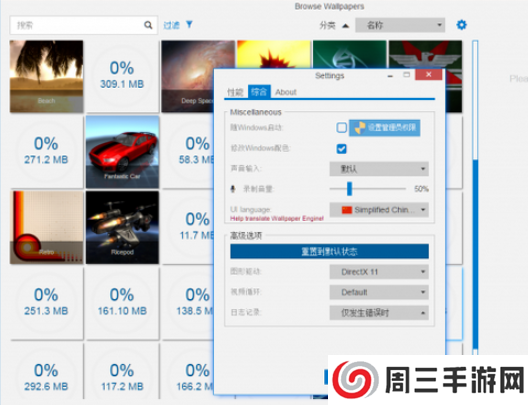Open the sort-by name dropdown
528x405 pixels.
click(x=400, y=25)
